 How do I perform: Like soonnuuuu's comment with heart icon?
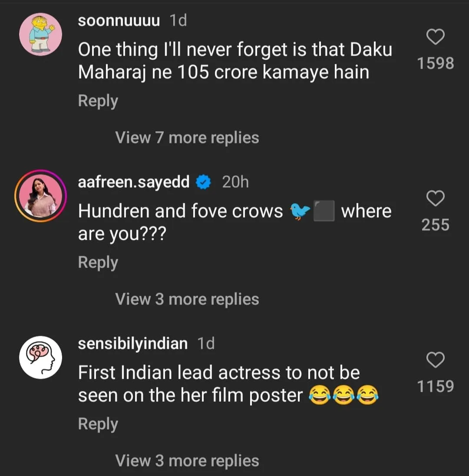tap(435, 37)
